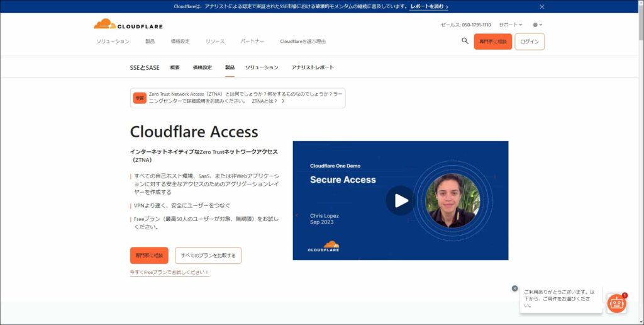
Task: Follow the ZTNAとは？ arrow link
Action: [268, 101]
